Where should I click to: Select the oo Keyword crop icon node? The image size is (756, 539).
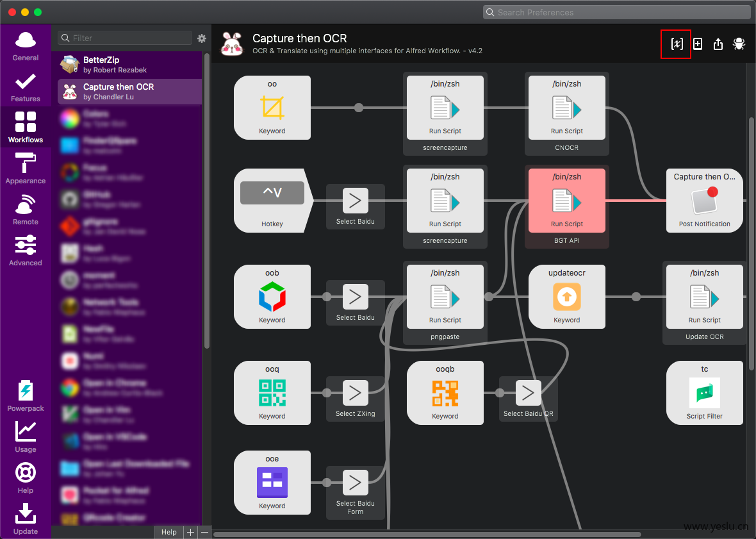pyautogui.click(x=272, y=108)
